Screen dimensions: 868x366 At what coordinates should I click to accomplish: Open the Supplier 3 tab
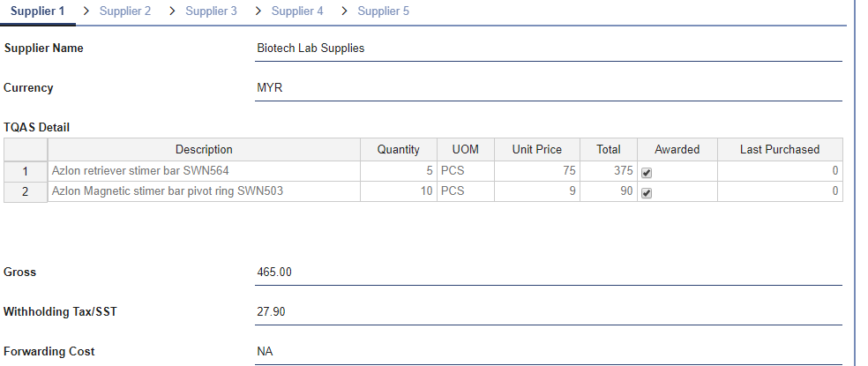click(211, 11)
